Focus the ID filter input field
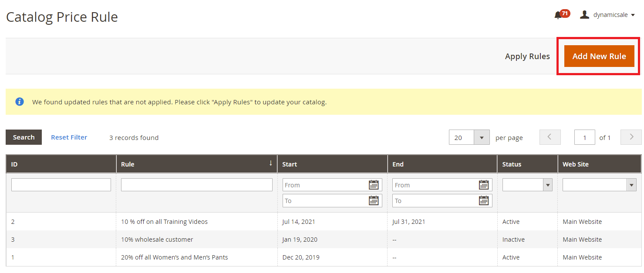 (61, 185)
